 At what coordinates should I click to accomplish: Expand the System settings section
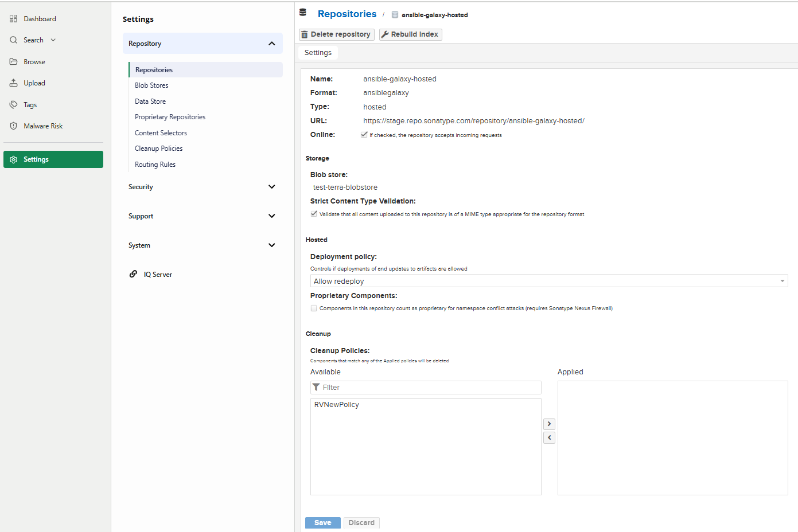pyautogui.click(x=272, y=245)
